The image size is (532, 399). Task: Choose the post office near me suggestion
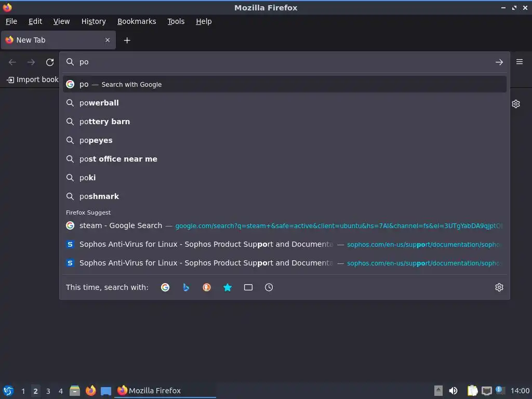point(285,159)
